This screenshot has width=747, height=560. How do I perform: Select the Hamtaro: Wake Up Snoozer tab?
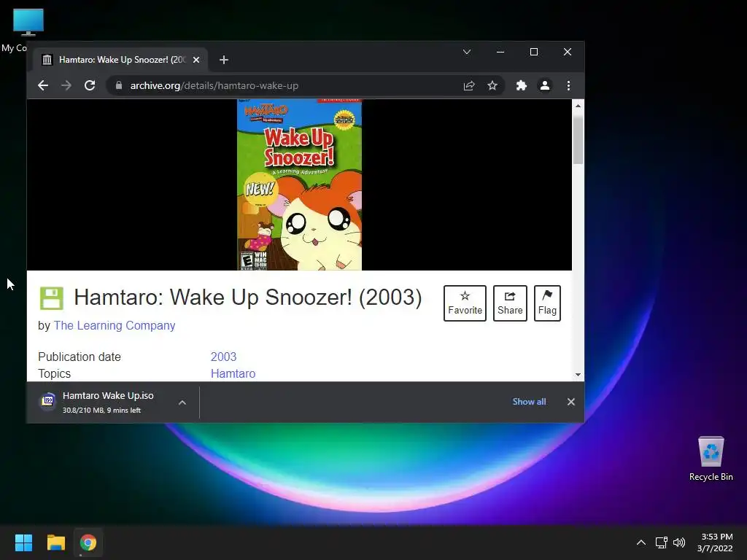coord(120,60)
